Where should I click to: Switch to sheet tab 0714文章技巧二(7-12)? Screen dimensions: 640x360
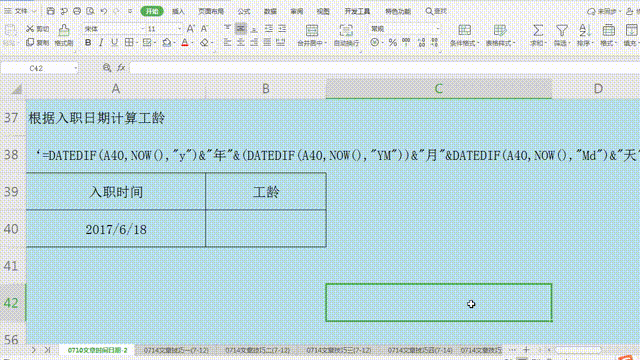tap(258, 350)
